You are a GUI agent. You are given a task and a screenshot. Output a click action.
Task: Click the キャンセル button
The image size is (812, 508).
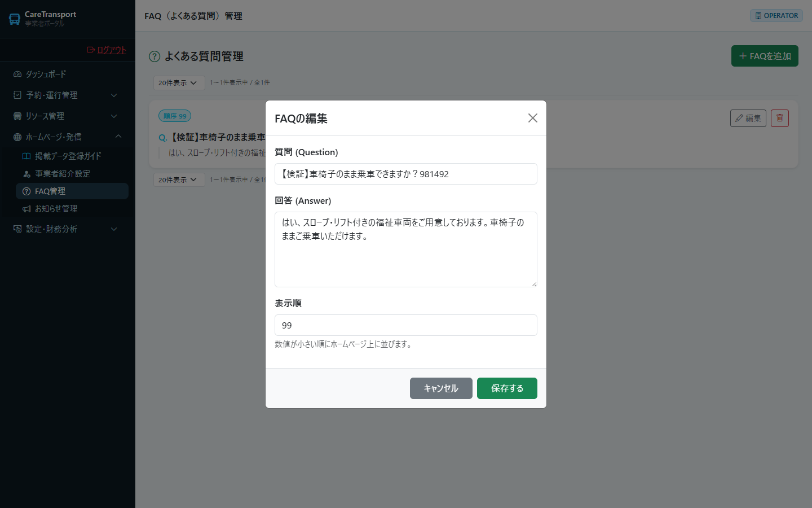441,388
